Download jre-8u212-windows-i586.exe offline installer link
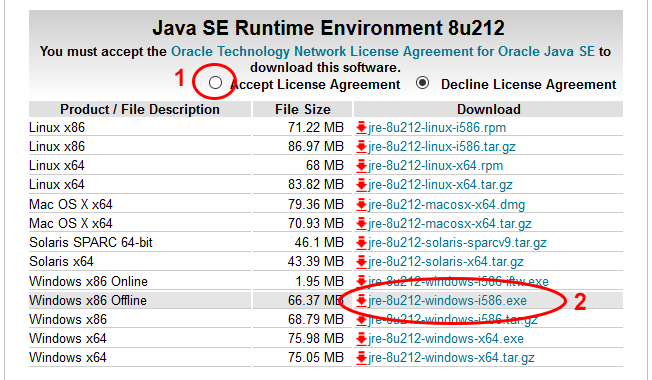The height and width of the screenshot is (380, 652). point(447,301)
